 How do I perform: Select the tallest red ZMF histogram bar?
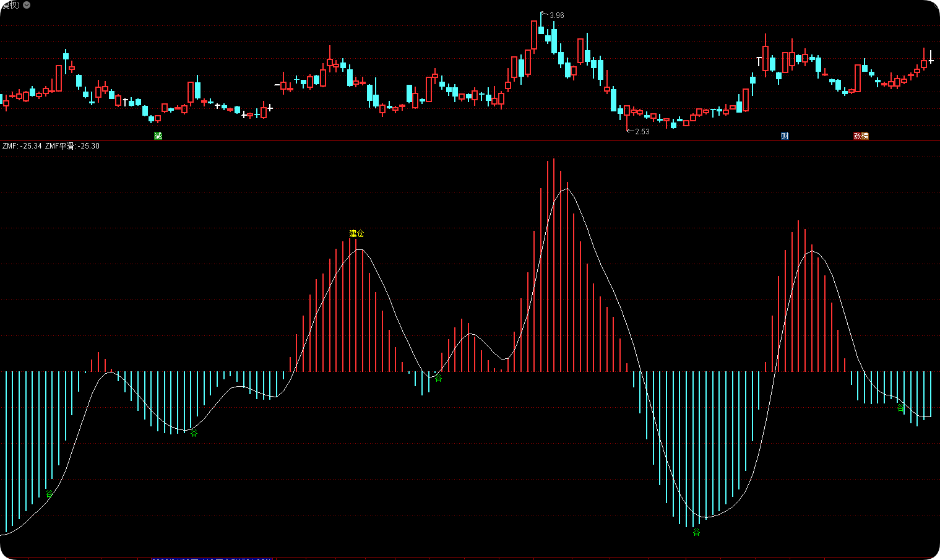554,265
